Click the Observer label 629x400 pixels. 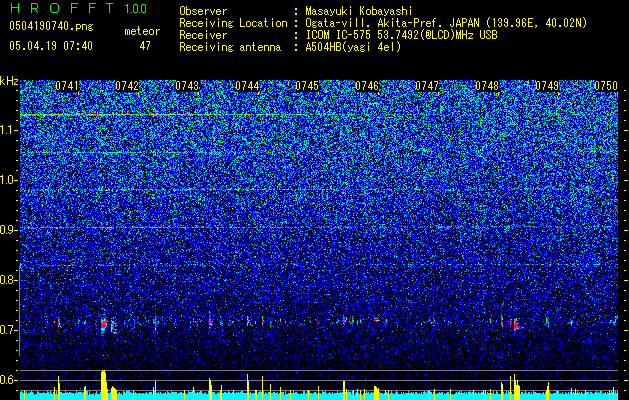[203, 11]
